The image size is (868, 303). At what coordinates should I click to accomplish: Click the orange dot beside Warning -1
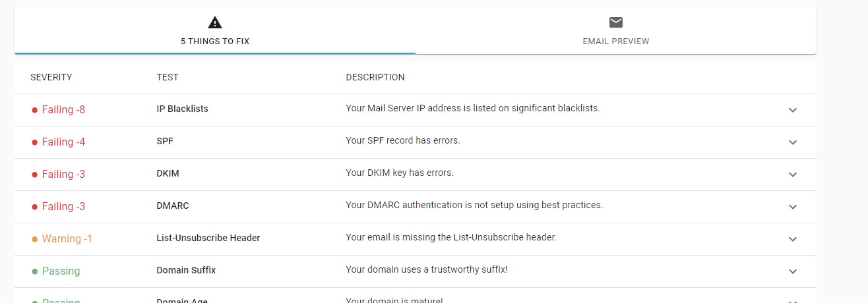[34, 239]
